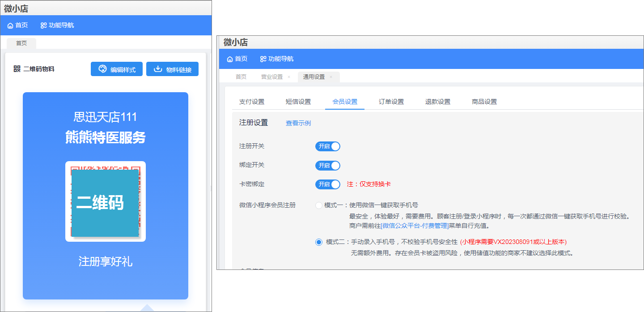Open the 短信设置 tab
This screenshot has width=644, height=312.
coord(298,102)
